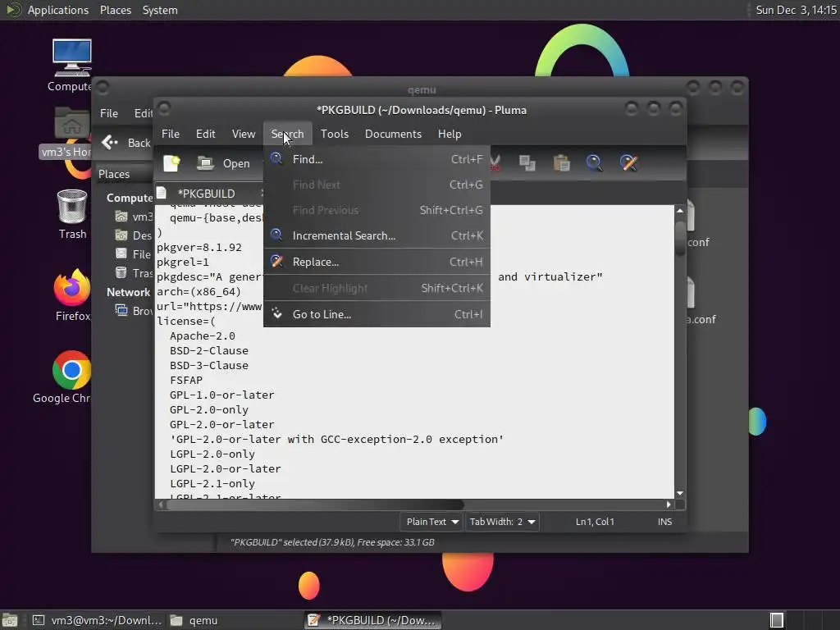
Task: Choose Incremental Search... menu entry
Action: coord(377,235)
